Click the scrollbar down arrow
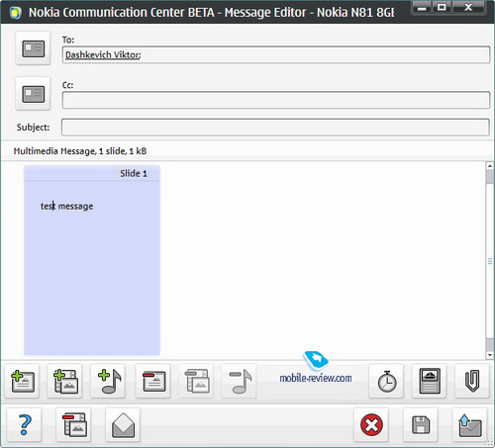 tap(490, 355)
